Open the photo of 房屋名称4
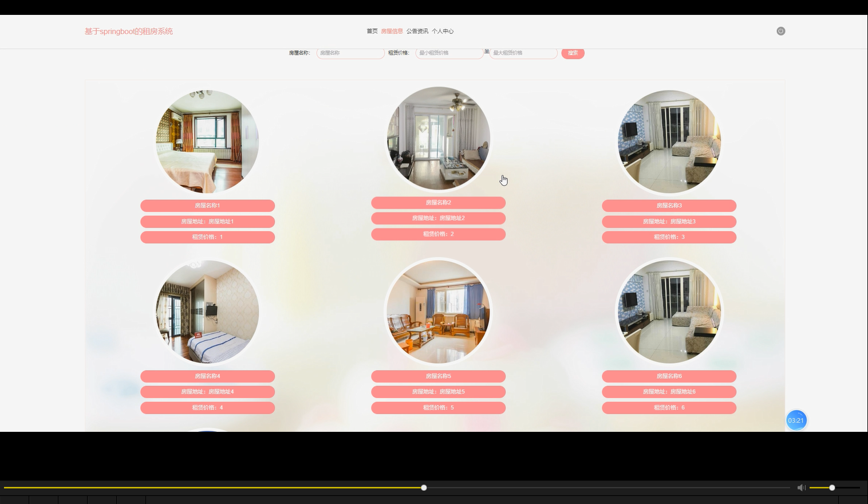 207,312
